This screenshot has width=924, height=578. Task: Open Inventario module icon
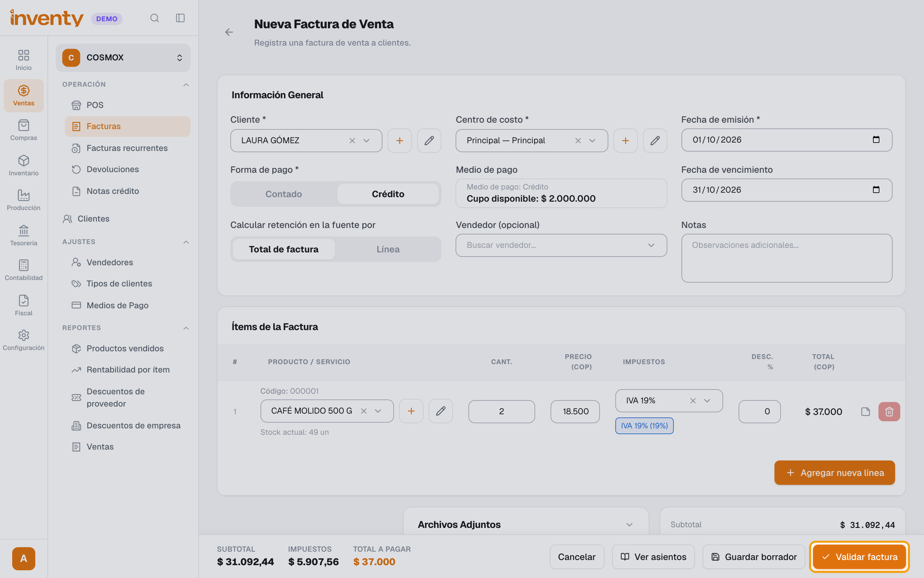point(24,165)
